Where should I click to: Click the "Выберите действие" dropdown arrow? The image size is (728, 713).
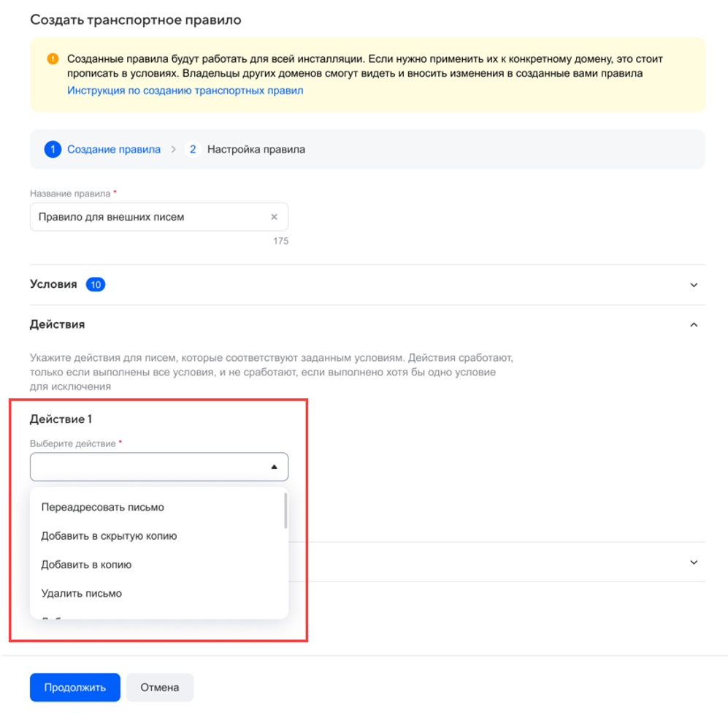pyautogui.click(x=275, y=467)
